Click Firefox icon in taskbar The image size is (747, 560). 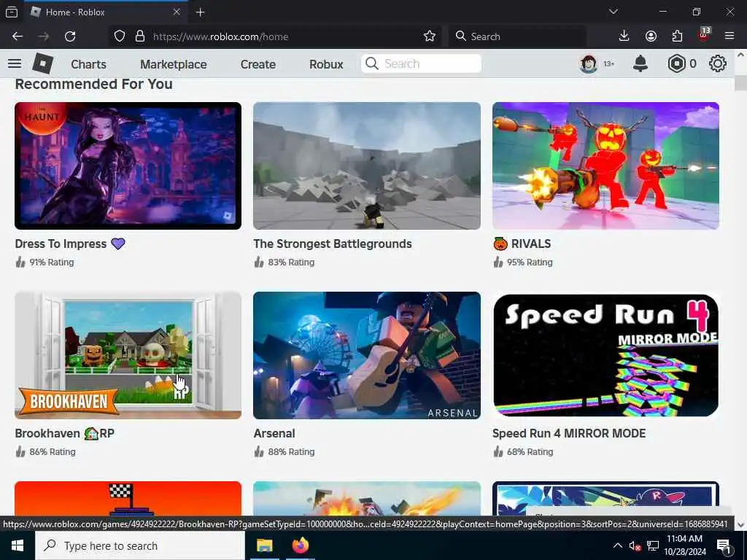(x=301, y=545)
